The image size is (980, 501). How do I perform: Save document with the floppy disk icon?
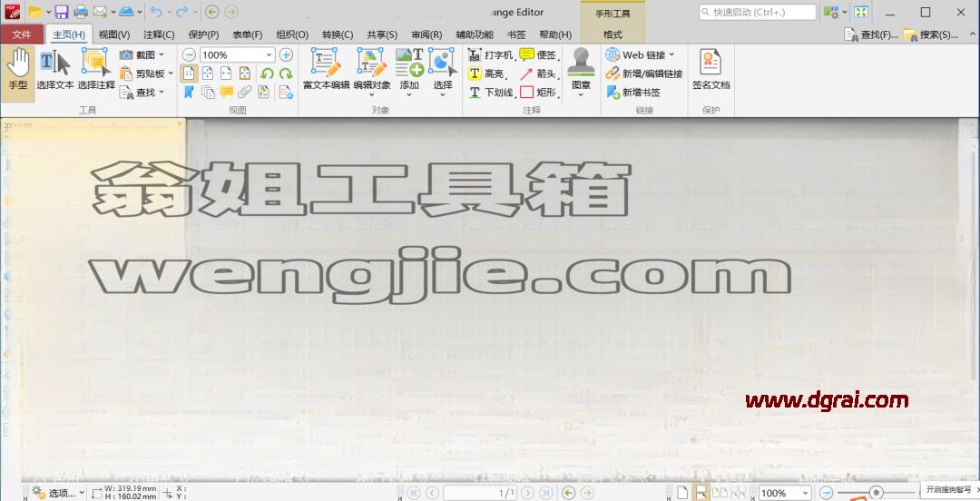coord(62,12)
